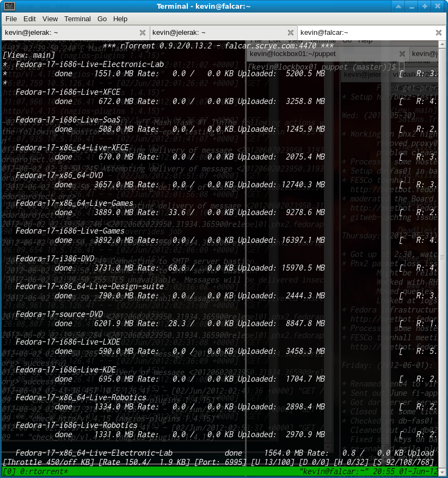
Task: Click the uploaded value 2075.4 MB
Action: 305,157
